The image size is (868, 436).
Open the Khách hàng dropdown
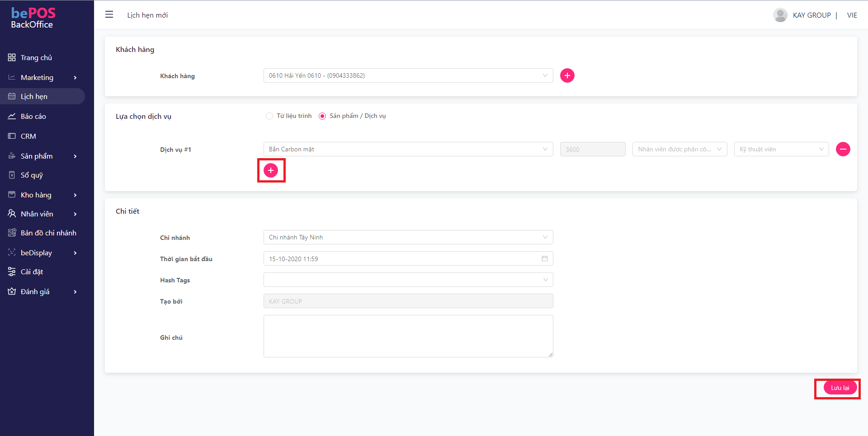408,75
